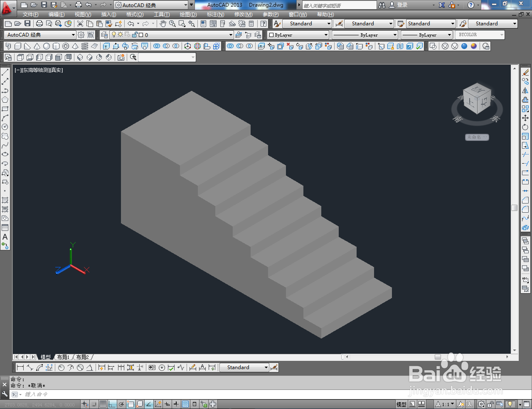Click the 3D Rotate gizmo icon
Image resolution: width=532 pixels, height=409 pixels.
pos(197,46)
